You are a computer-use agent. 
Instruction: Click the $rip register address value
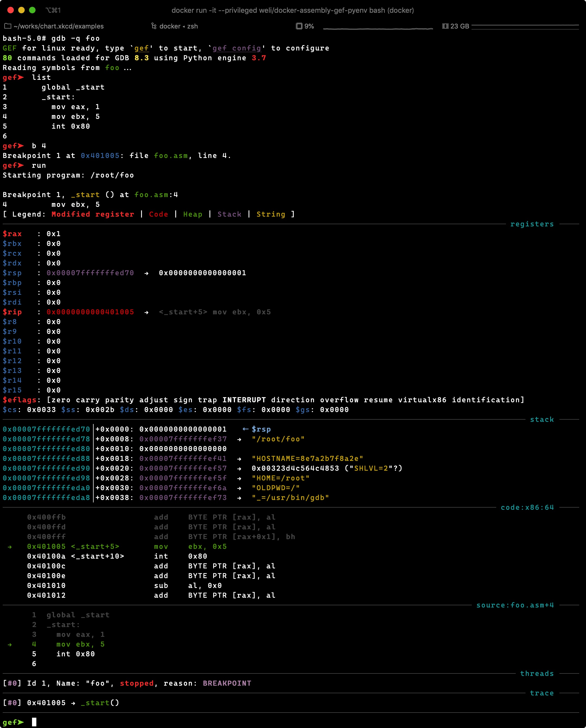pos(90,312)
